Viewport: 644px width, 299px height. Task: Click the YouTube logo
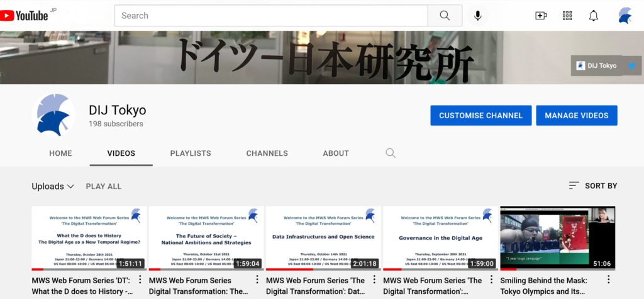24,16
